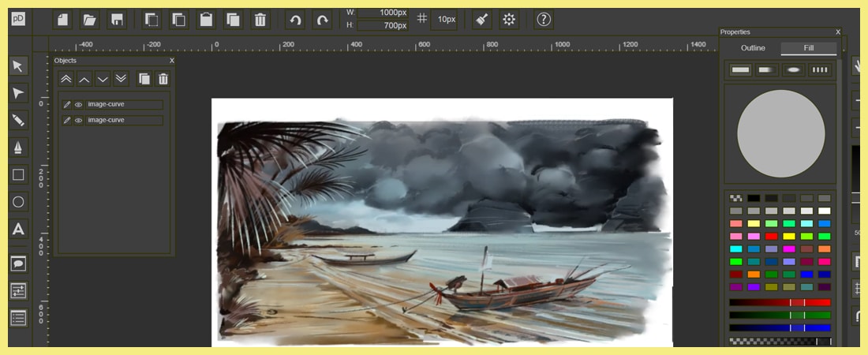Viewport: 868px width, 355px height.
Task: Pick the transparent checkered swatch
Action: pyautogui.click(x=735, y=198)
